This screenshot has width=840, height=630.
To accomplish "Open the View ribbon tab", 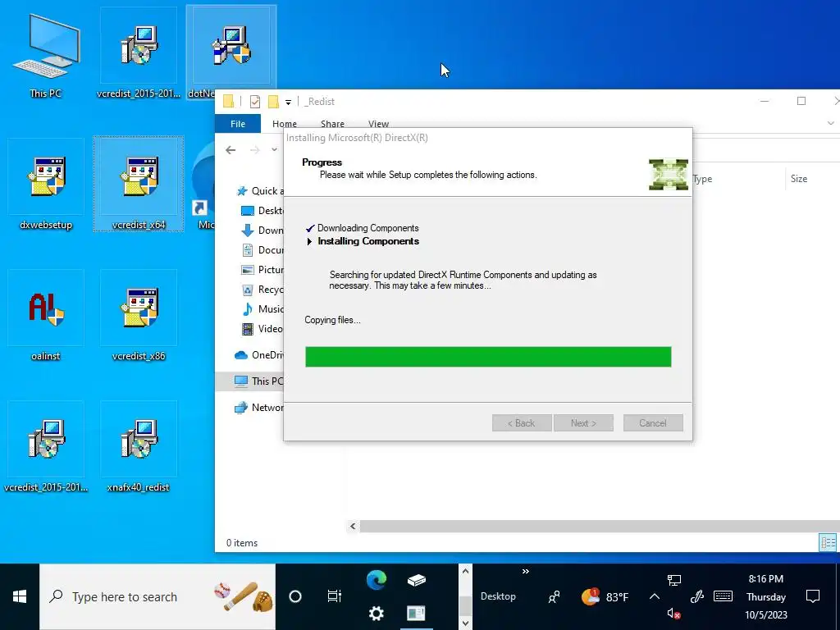I will 378,124.
